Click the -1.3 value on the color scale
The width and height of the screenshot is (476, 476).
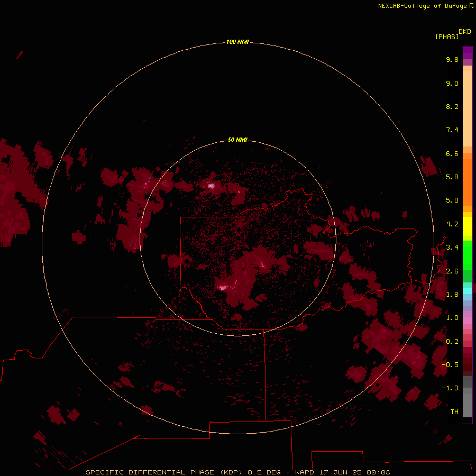[x=450, y=388]
